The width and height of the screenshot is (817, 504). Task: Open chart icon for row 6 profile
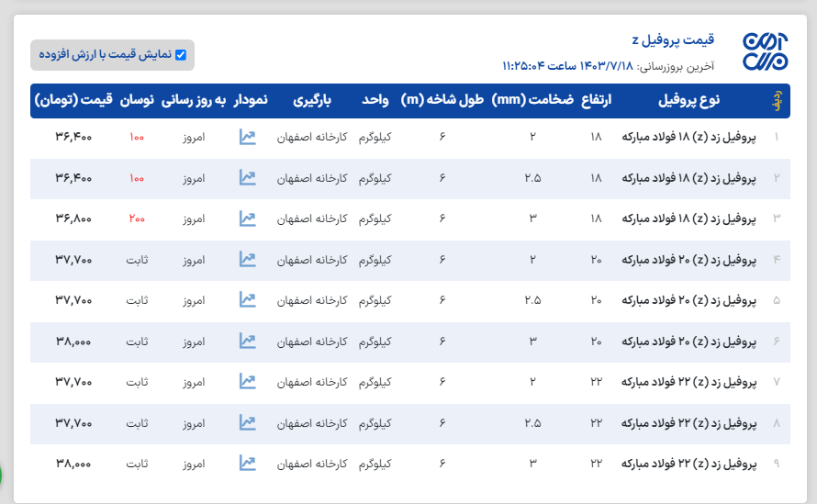tap(247, 341)
